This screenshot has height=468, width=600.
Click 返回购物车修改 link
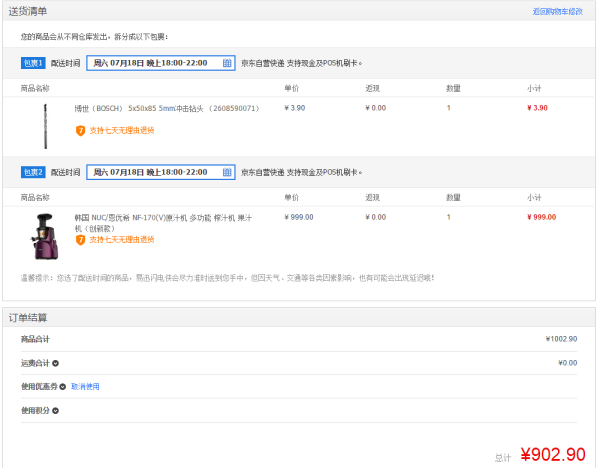click(558, 11)
